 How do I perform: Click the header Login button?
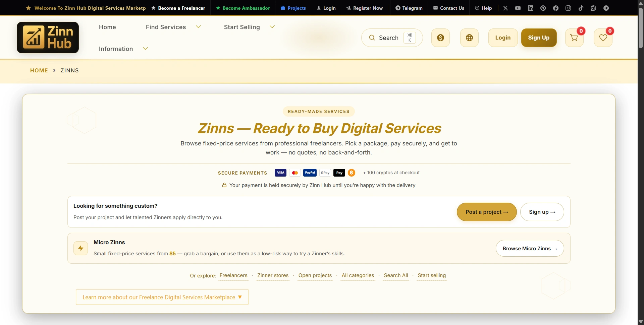click(503, 38)
